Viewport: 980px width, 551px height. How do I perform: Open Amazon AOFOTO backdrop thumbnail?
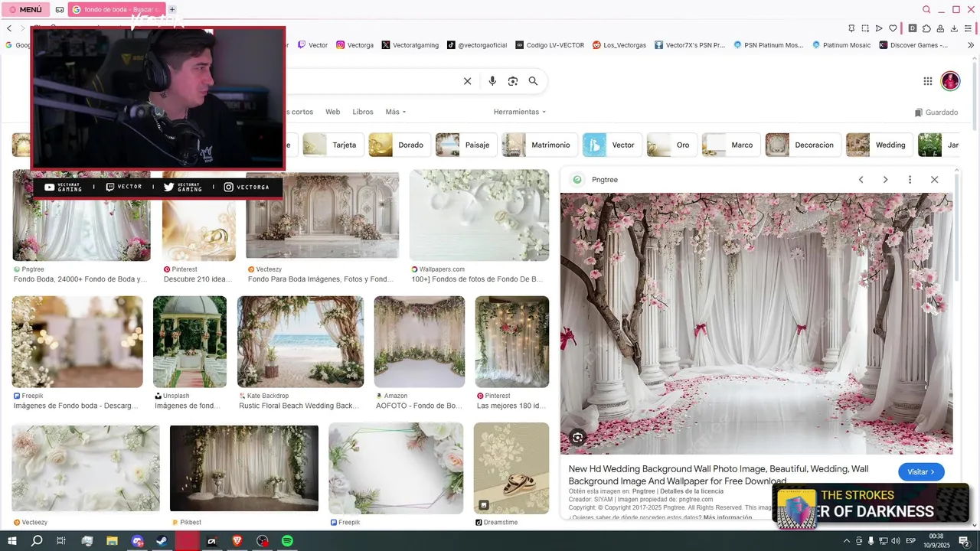click(x=419, y=341)
